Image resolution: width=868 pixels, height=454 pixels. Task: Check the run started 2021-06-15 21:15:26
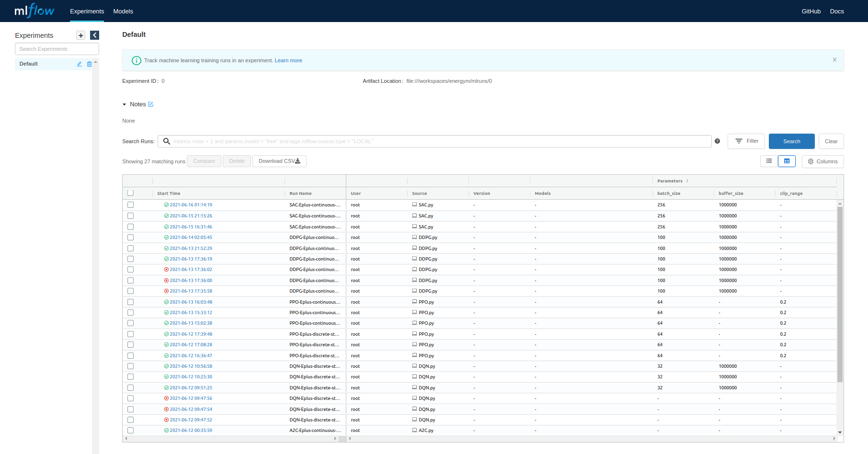click(x=130, y=216)
